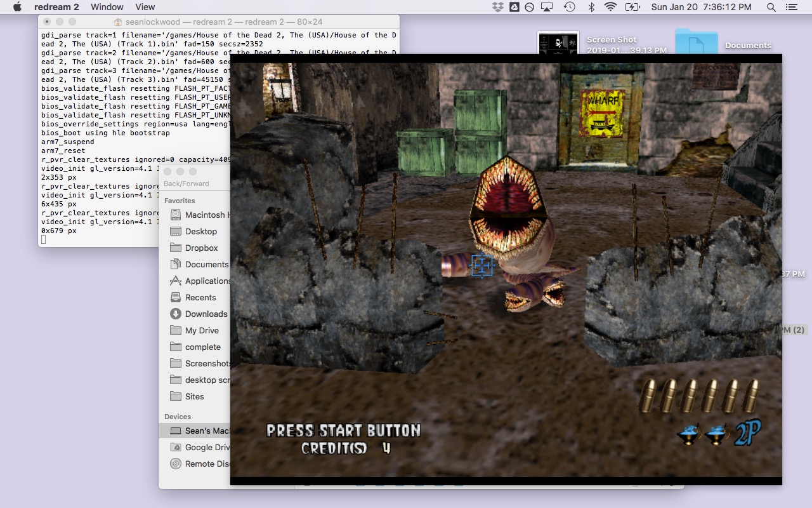Click the circular status icon beside Google Drive
The height and width of the screenshot is (508, 812).
530,7
